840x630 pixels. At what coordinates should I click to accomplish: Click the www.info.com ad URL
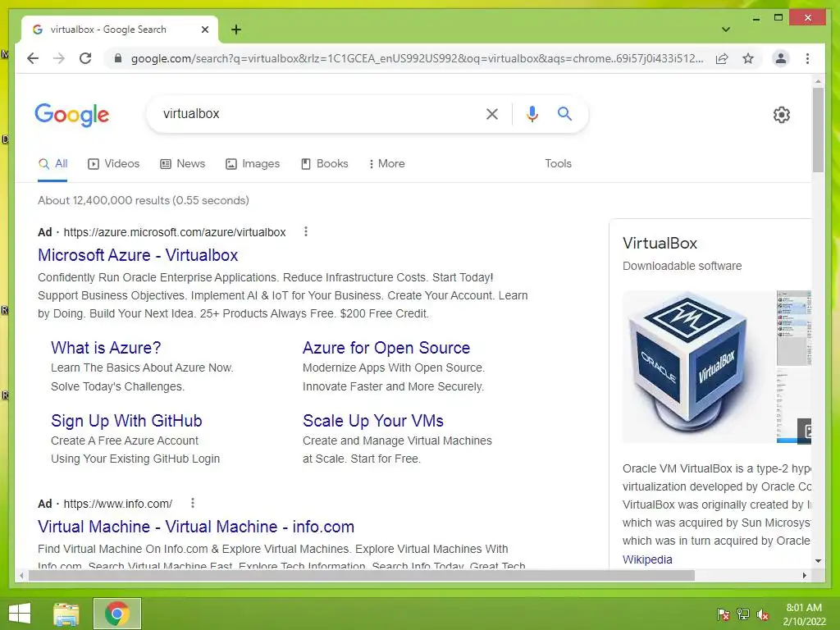coord(118,504)
